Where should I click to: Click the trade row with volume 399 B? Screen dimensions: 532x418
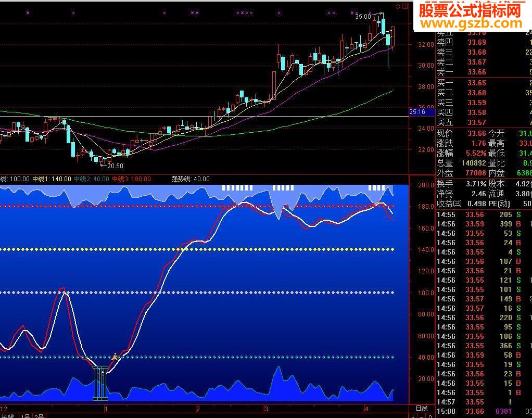pos(484,224)
